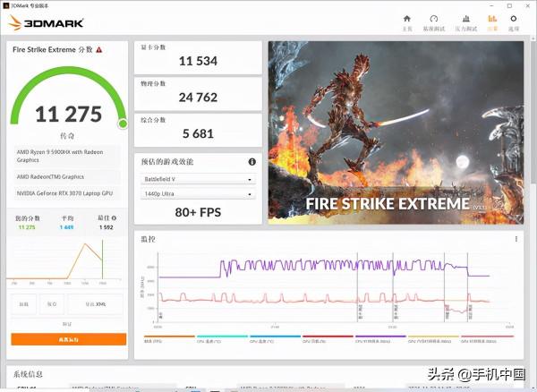Click the info icon next to best score (最佳)
Viewport: 537px width, 392px height.
point(115,218)
